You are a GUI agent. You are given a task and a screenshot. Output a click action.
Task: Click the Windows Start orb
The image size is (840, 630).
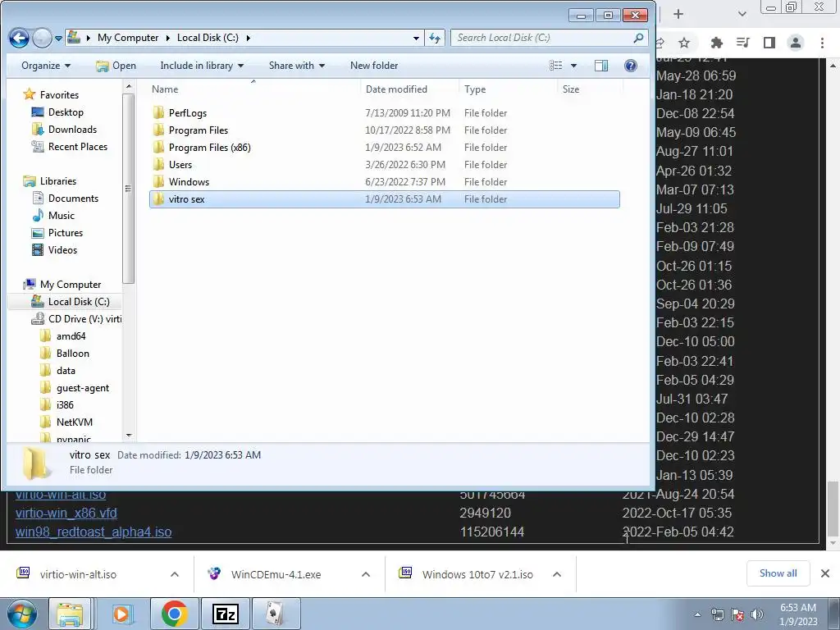point(22,614)
